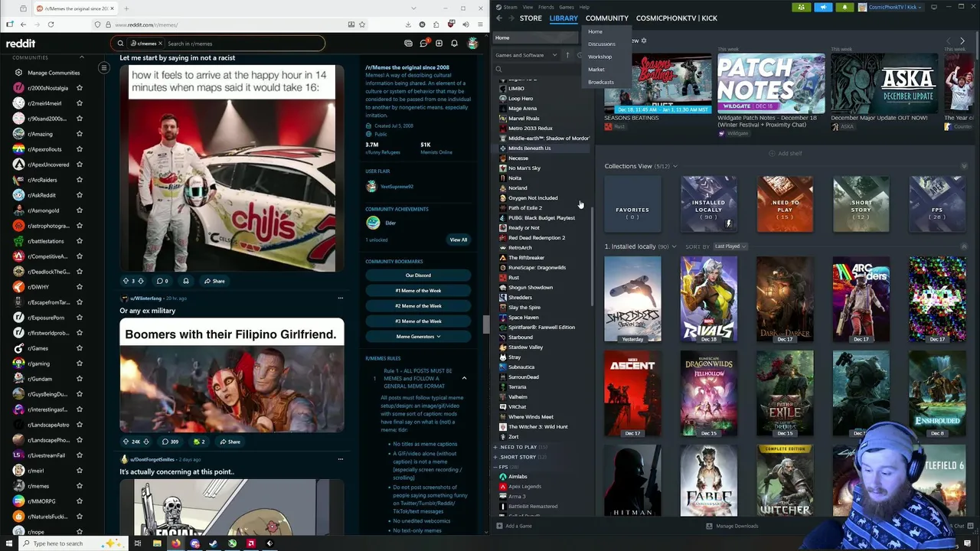The height and width of the screenshot is (551, 980).
Task: Select Workshop from Community dropdown
Action: point(599,57)
